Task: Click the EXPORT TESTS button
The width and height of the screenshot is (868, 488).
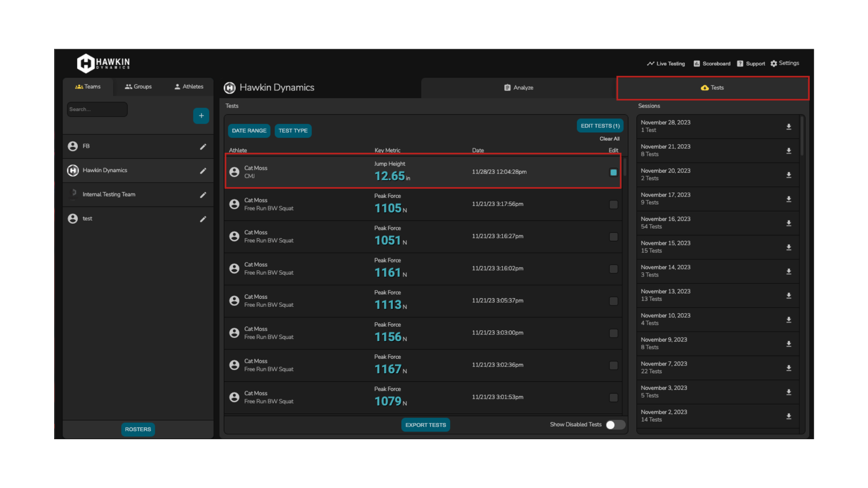Action: click(x=425, y=425)
